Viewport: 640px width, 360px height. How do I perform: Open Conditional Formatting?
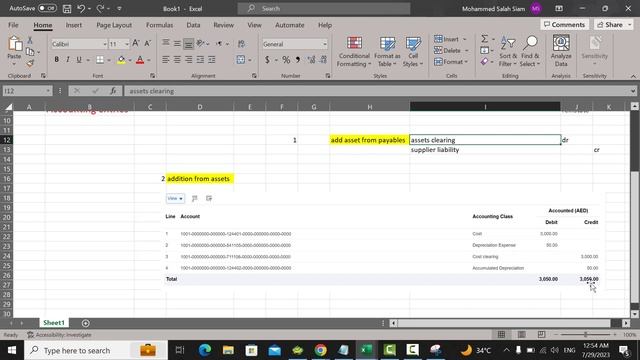tap(354, 52)
